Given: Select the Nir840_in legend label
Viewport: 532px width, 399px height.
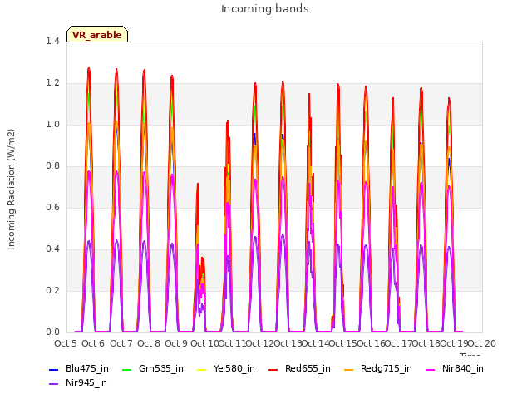Looking at the screenshot, I should click(x=463, y=369).
